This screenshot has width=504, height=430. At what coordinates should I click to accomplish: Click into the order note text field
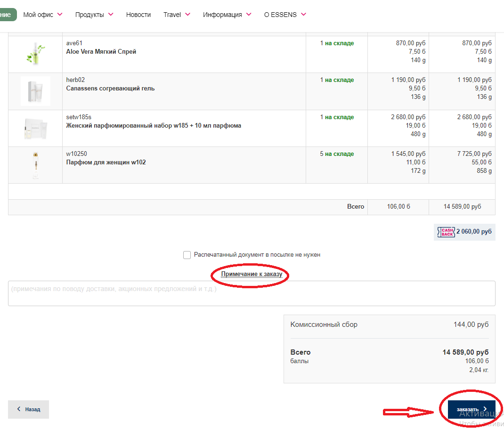click(252, 293)
